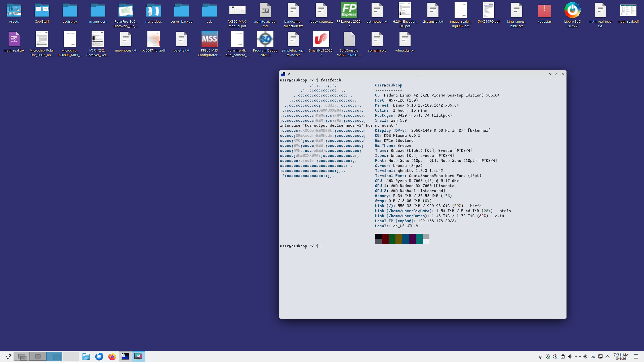Open the Bluetooth tray applet

pyautogui.click(x=578, y=356)
